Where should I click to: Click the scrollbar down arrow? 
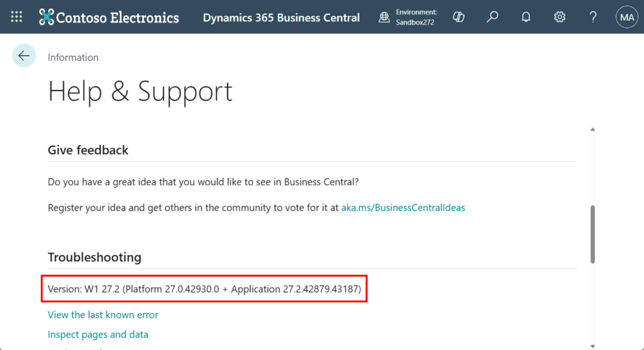point(592,344)
